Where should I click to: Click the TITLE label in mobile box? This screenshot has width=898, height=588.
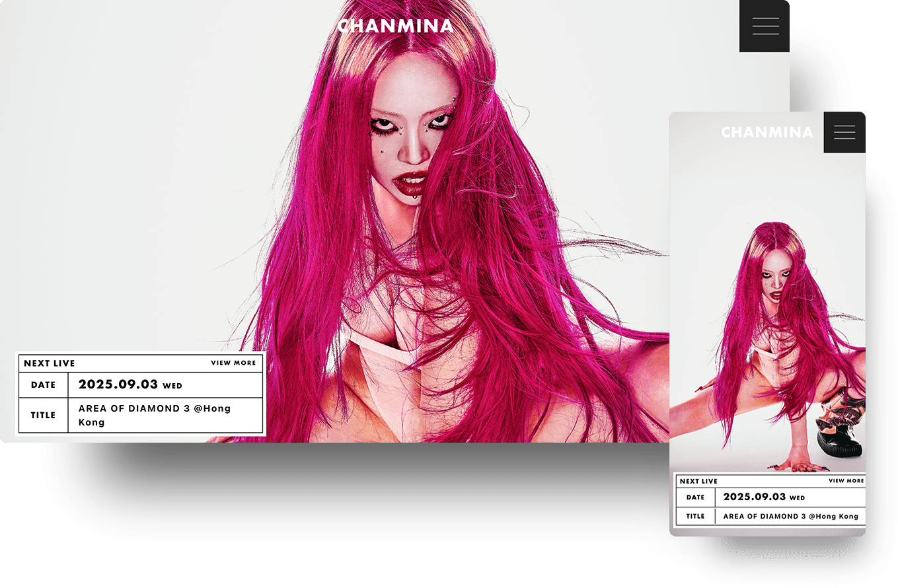click(695, 516)
